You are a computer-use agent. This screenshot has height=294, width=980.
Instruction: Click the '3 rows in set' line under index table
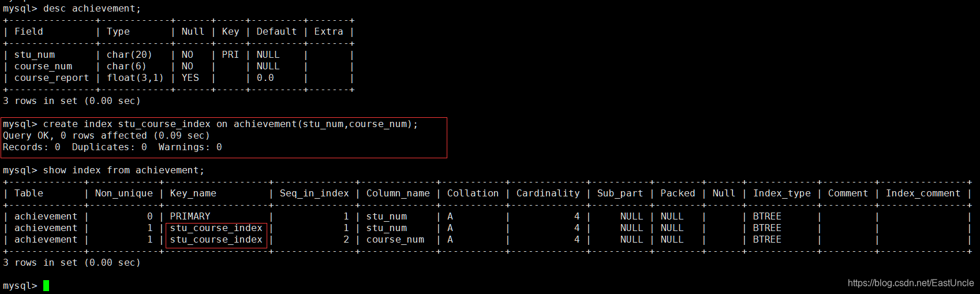(72, 263)
